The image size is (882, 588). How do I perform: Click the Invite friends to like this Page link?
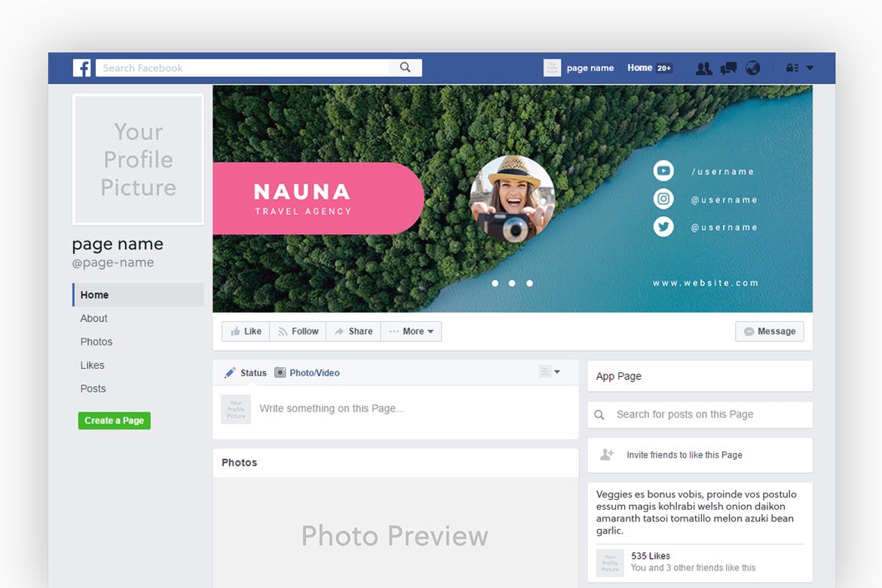click(684, 455)
